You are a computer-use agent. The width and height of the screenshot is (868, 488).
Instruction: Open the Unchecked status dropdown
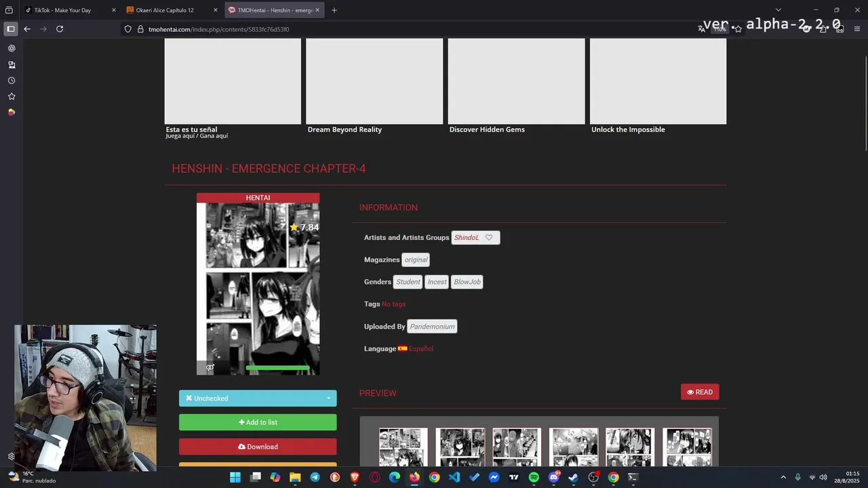[x=258, y=399]
